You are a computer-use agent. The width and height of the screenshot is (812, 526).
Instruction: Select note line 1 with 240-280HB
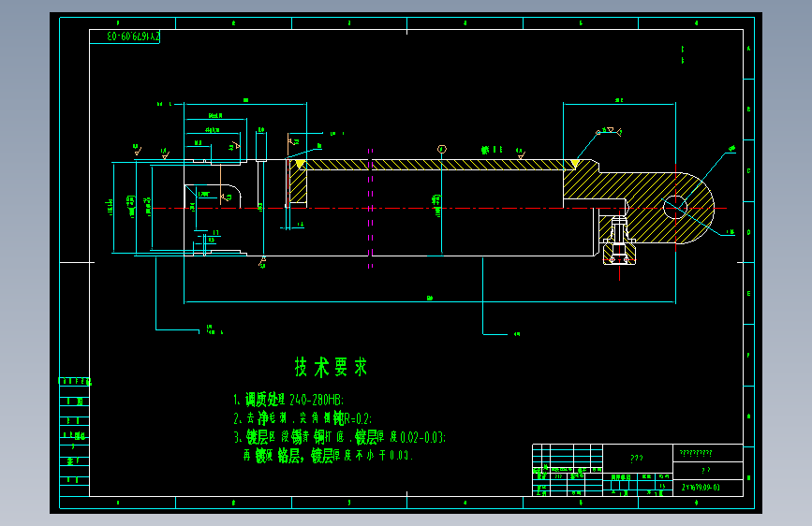[288, 400]
